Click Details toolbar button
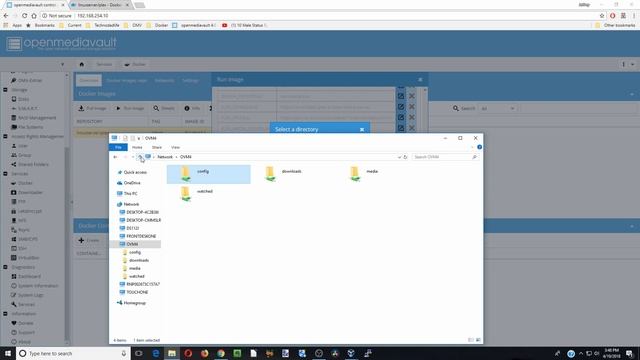Screen dimensions: 640x360 tap(164, 108)
